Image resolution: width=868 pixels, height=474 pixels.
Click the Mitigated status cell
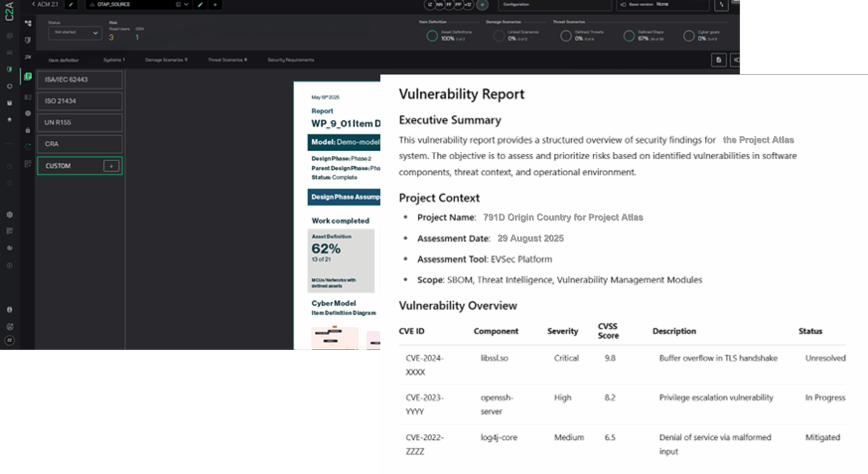[823, 438]
